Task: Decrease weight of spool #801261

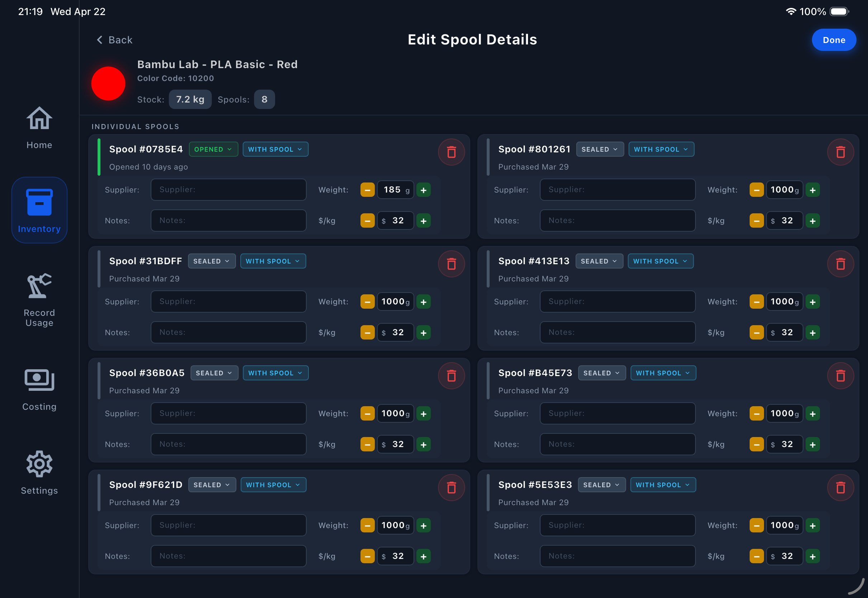Action: pos(756,190)
